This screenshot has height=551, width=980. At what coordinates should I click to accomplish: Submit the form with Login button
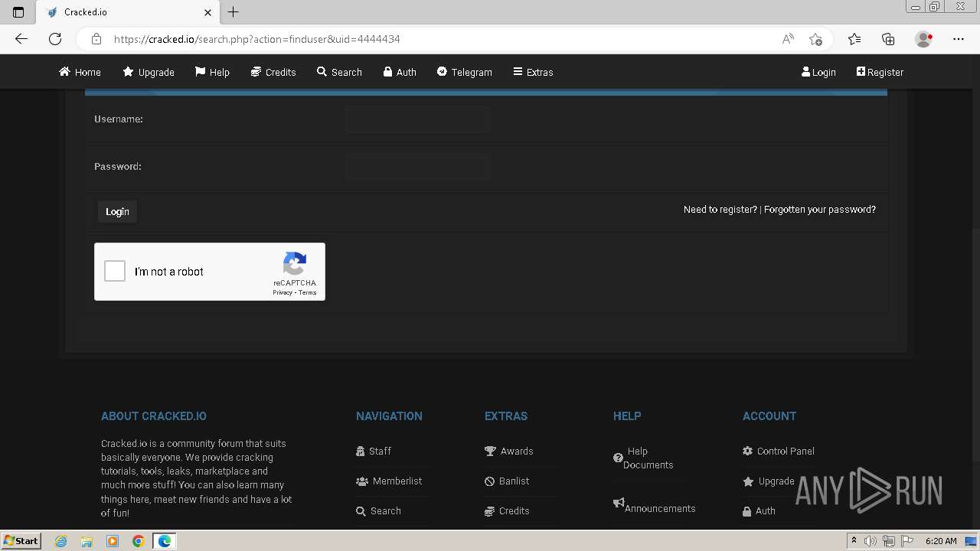(x=117, y=211)
